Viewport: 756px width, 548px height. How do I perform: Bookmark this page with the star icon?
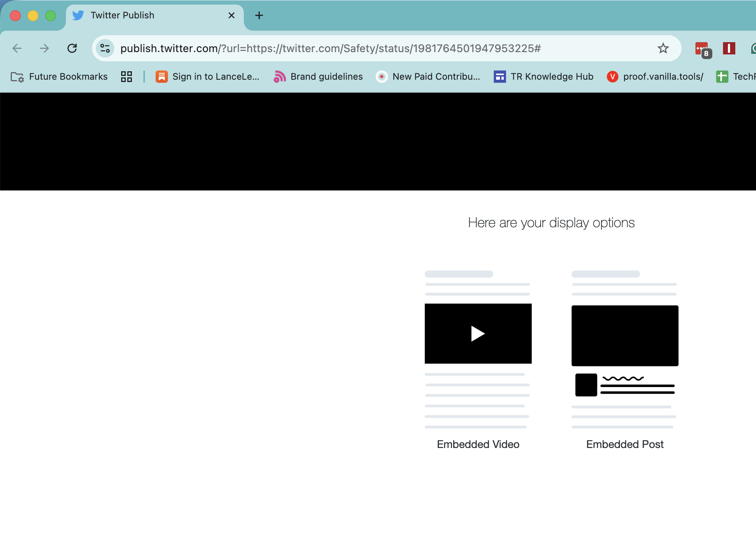663,48
